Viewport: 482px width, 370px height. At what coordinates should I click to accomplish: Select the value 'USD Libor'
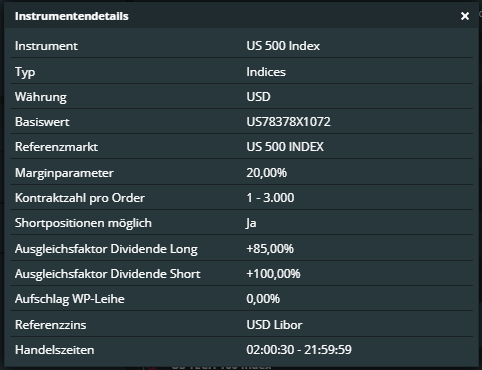click(274, 325)
